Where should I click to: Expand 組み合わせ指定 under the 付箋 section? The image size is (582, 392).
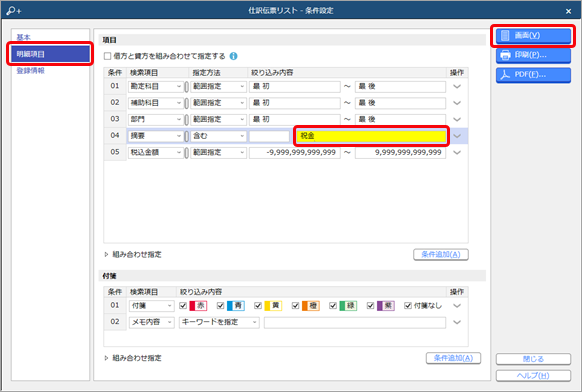coord(133,358)
